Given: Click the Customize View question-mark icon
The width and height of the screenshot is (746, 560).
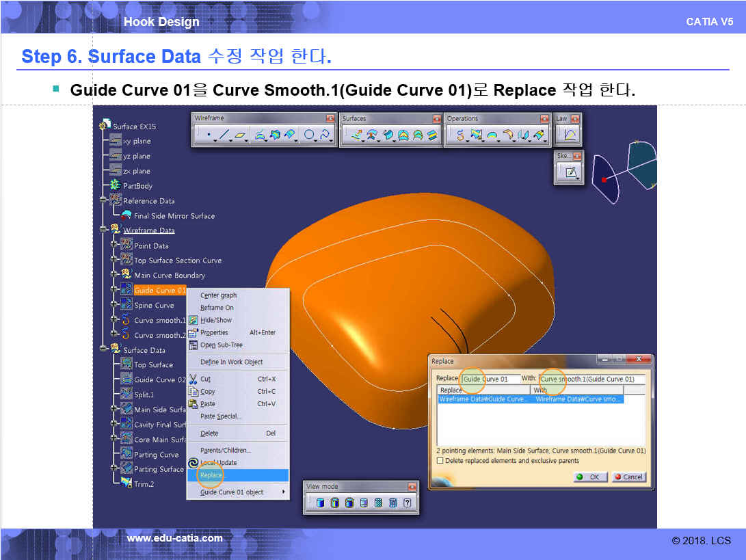Looking at the screenshot, I should [x=408, y=503].
